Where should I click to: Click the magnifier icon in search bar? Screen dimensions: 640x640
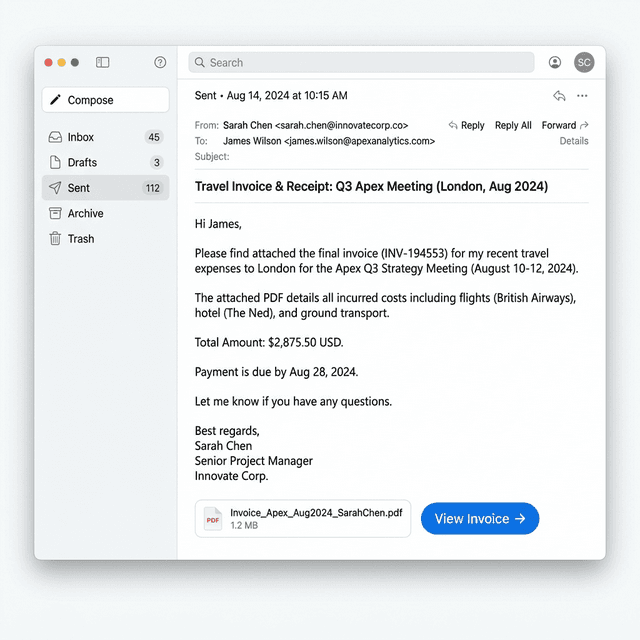tap(200, 62)
